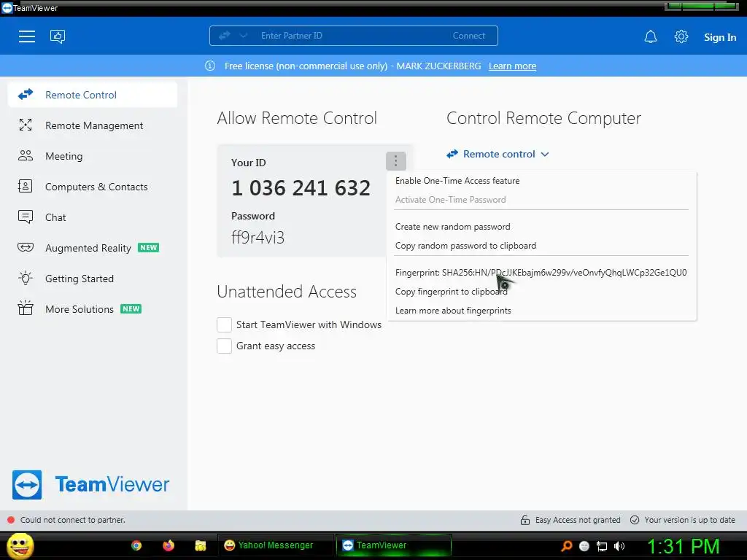Click the network tray icon
This screenshot has height=560, width=747.
pyautogui.click(x=602, y=546)
